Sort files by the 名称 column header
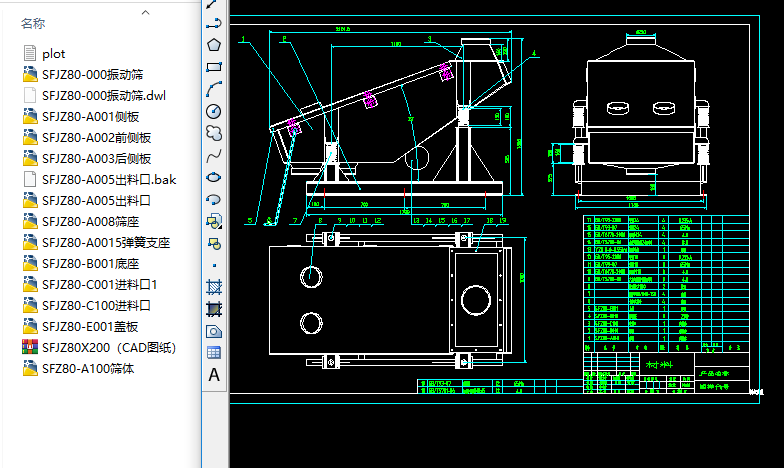This screenshot has height=468, width=784. 33,24
